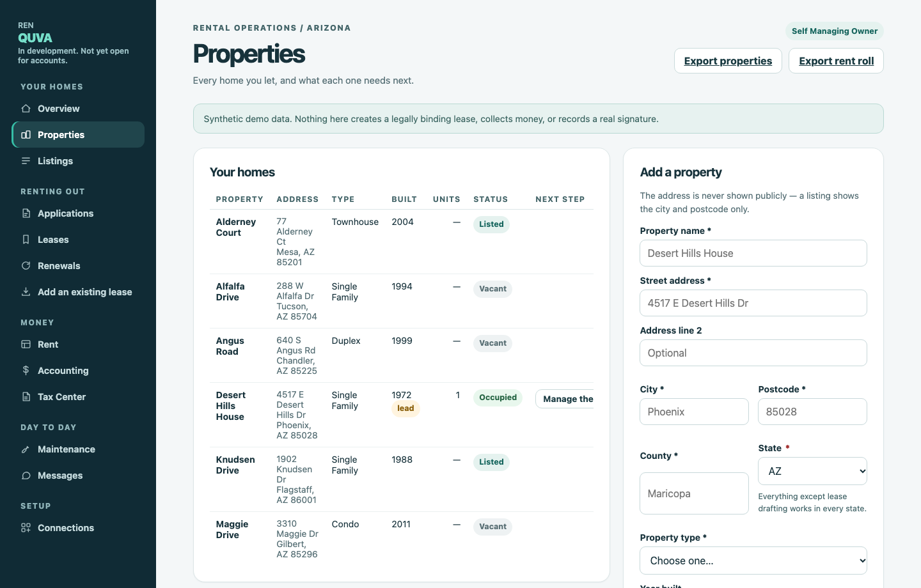The image size is (921, 588).
Task: Click the Townhouse type cell
Action: click(x=355, y=222)
